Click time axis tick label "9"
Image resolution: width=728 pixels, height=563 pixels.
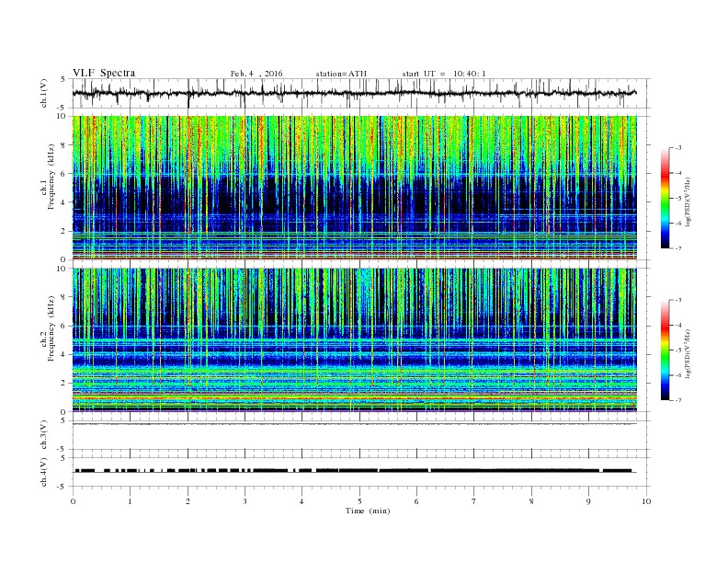point(588,501)
